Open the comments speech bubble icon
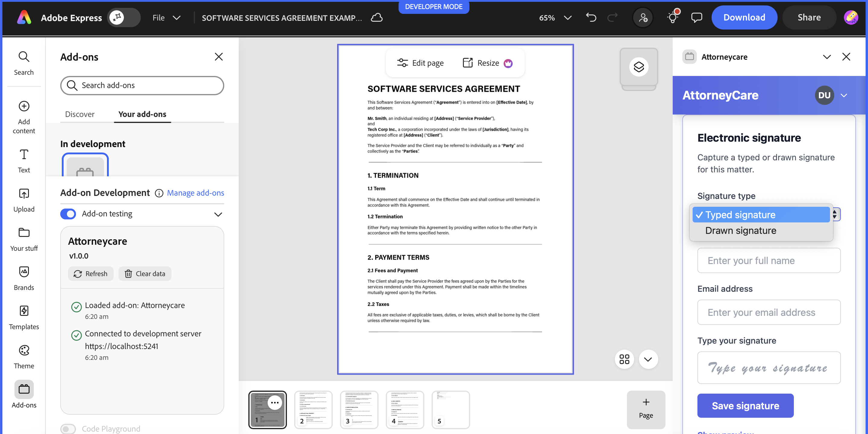Viewport: 868px width, 434px height. click(x=696, y=17)
